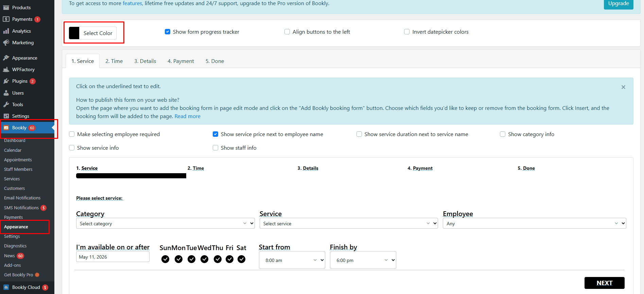Click the Products menu icon
The image size is (644, 294).
[6, 7]
